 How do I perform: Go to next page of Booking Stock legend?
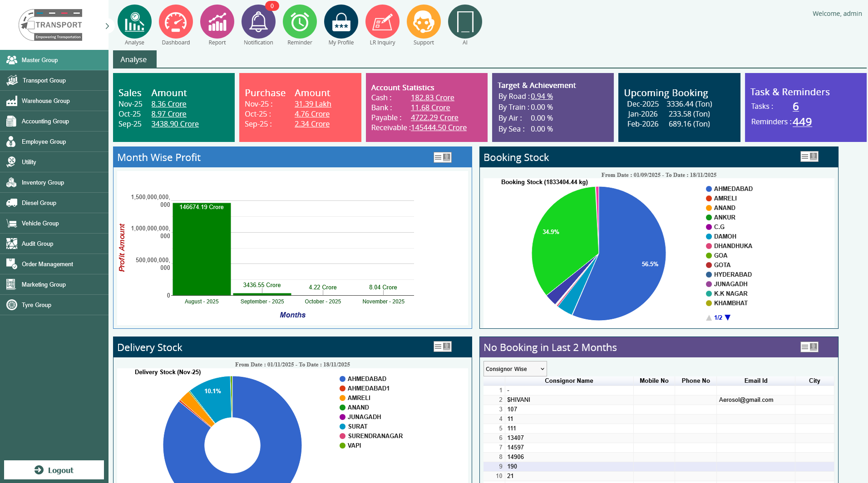(728, 317)
